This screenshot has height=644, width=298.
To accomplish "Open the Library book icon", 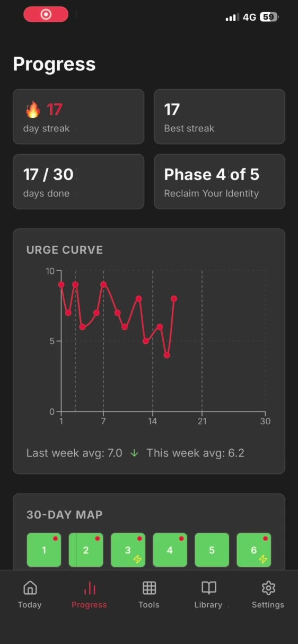I will (x=209, y=588).
